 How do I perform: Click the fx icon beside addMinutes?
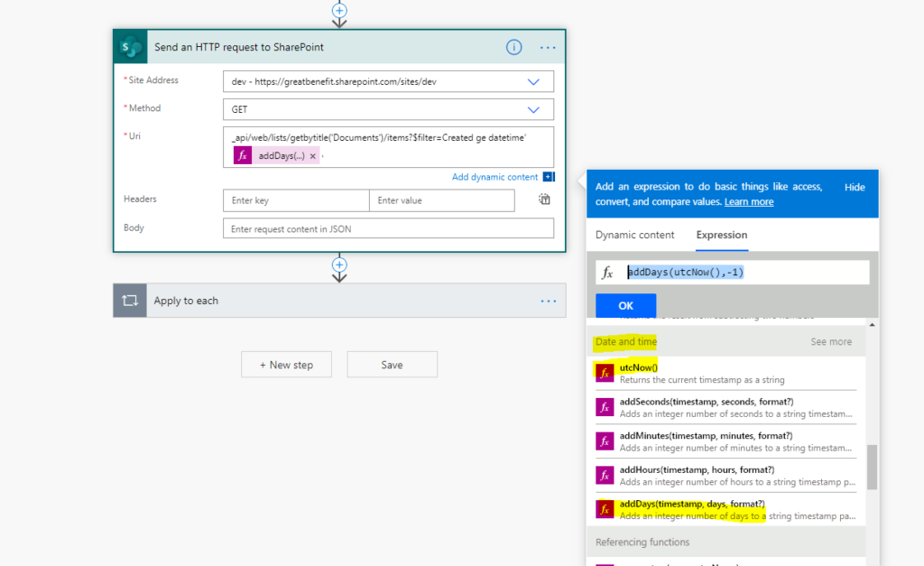pyautogui.click(x=605, y=441)
